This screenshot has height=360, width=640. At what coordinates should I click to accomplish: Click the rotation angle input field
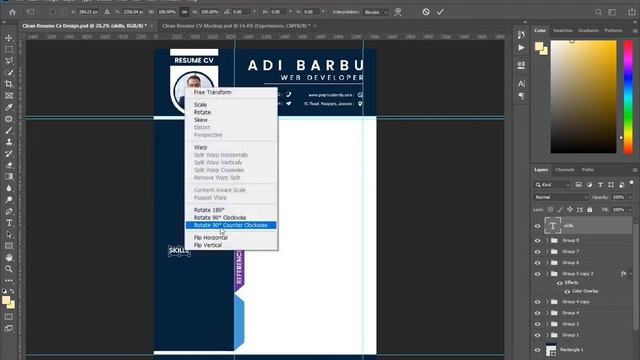click(x=241, y=12)
